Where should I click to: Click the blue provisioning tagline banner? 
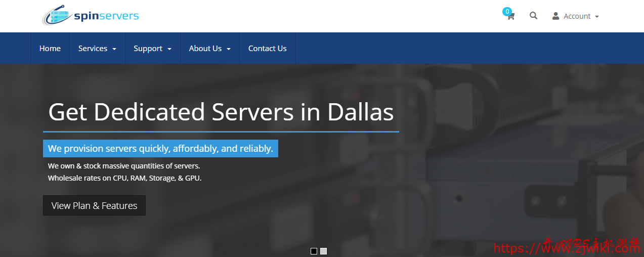(160, 149)
